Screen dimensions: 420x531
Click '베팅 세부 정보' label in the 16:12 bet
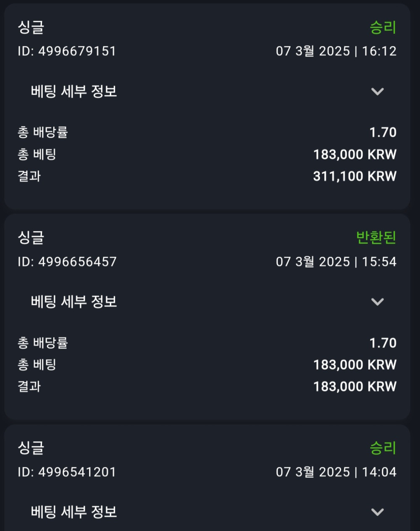click(x=74, y=92)
